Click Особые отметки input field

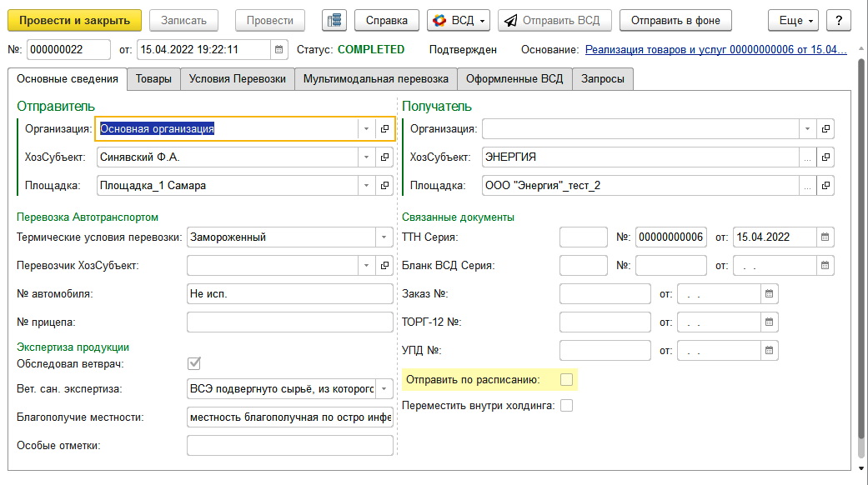(x=290, y=445)
